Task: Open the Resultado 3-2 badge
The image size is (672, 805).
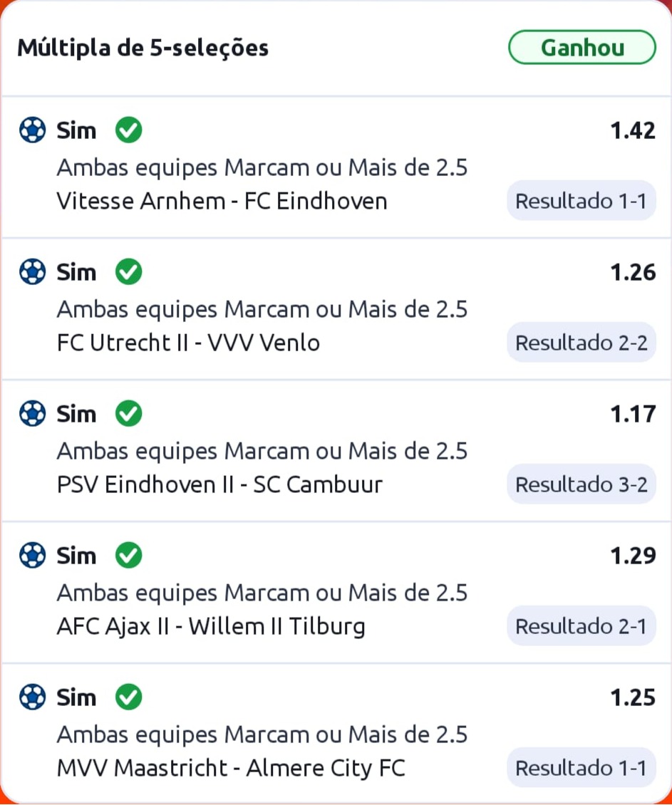Action: coord(581,484)
